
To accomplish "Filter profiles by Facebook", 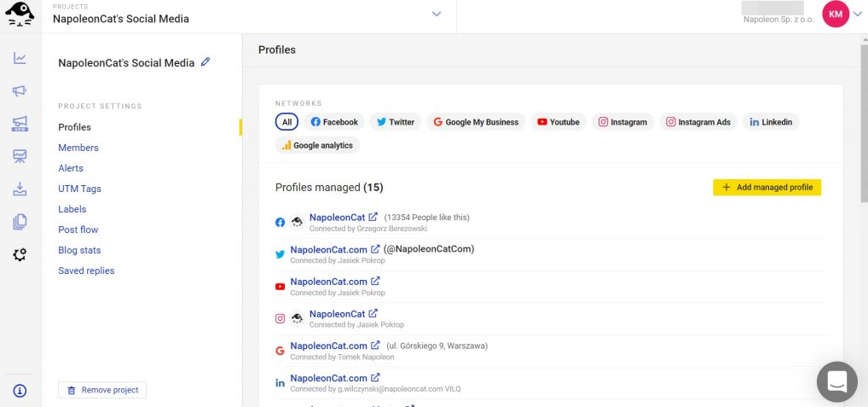I will [334, 122].
